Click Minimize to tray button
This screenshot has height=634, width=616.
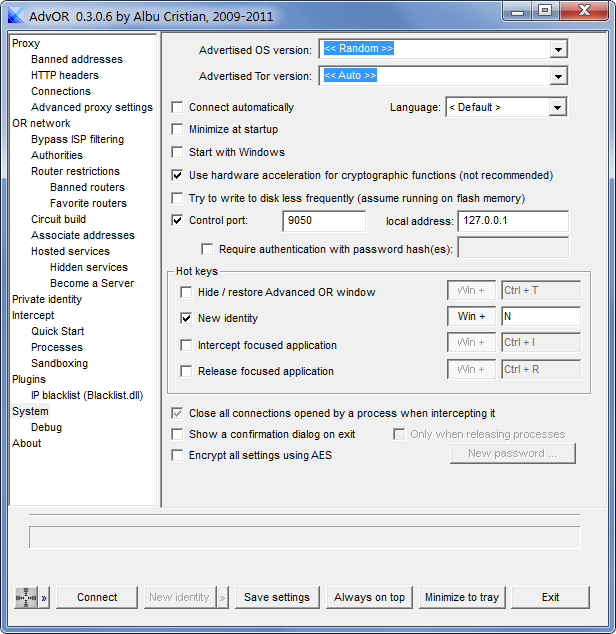pos(462,597)
